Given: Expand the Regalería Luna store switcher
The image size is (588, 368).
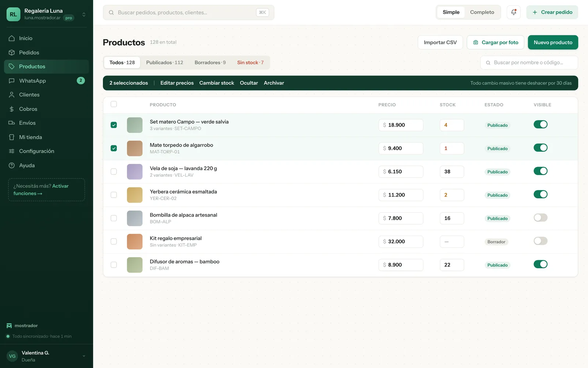Looking at the screenshot, I should coord(84,14).
